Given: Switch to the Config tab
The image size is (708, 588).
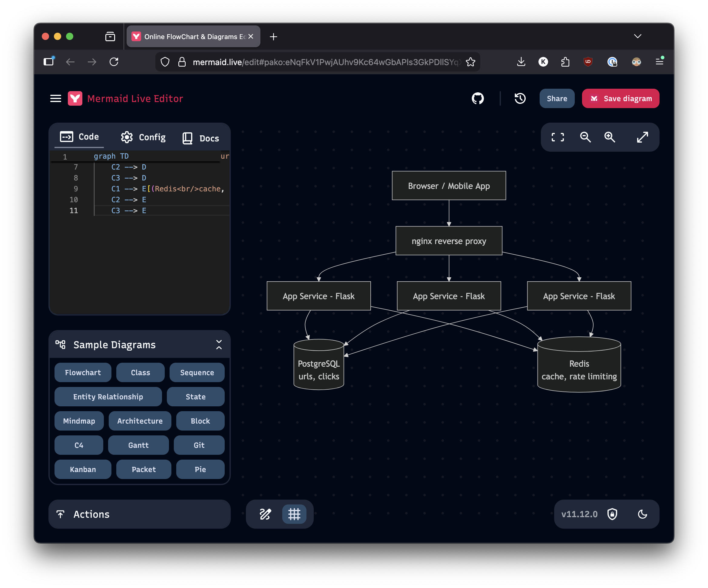Looking at the screenshot, I should click(x=143, y=137).
